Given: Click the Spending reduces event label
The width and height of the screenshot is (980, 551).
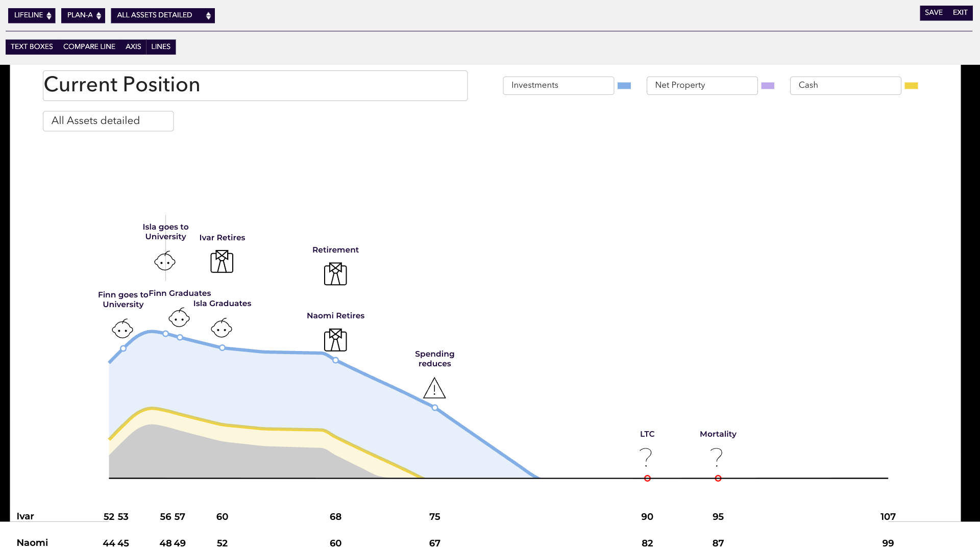Looking at the screenshot, I should click(x=435, y=359).
